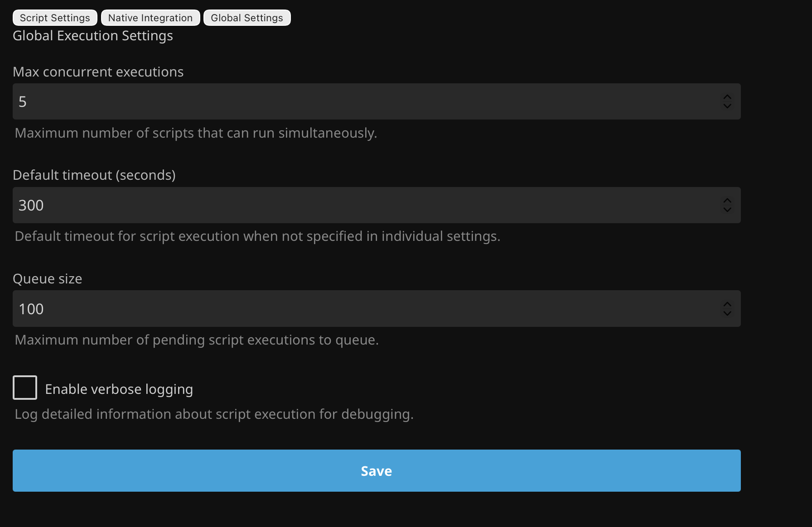Click the Max concurrent executions input field
812x527 pixels.
click(x=362, y=101)
